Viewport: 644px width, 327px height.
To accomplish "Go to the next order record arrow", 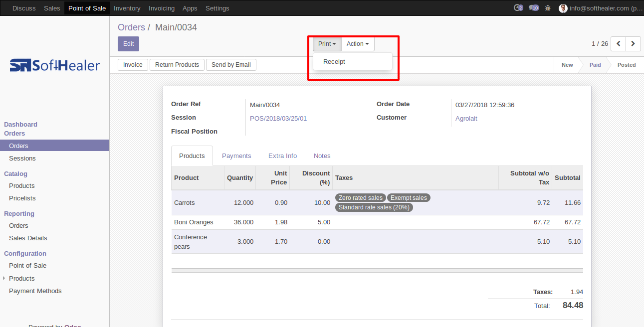I will 633,44.
